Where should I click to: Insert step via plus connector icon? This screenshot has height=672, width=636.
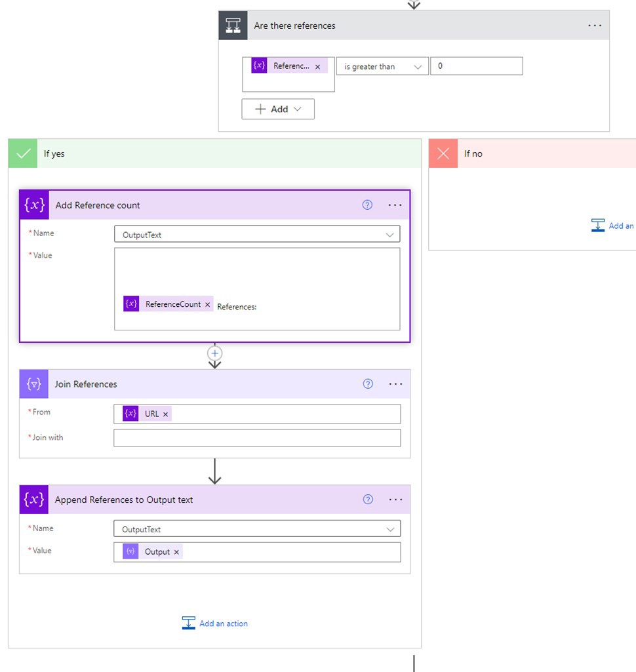[x=214, y=353]
